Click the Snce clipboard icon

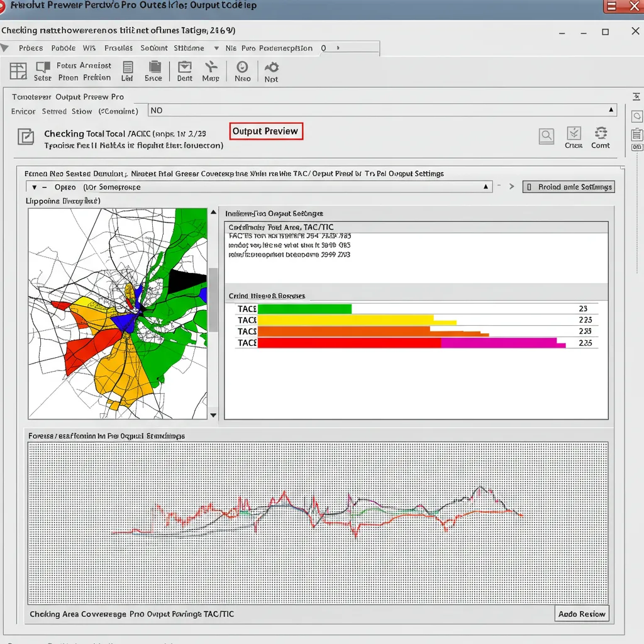[153, 71]
